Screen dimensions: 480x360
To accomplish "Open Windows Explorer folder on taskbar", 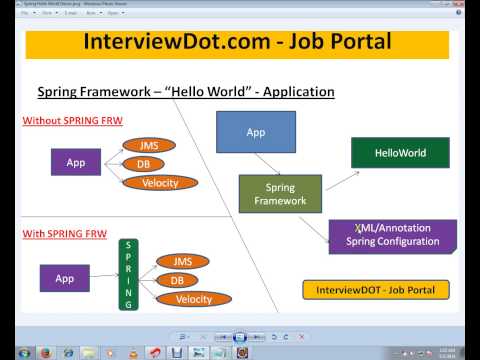I will (x=89, y=353).
